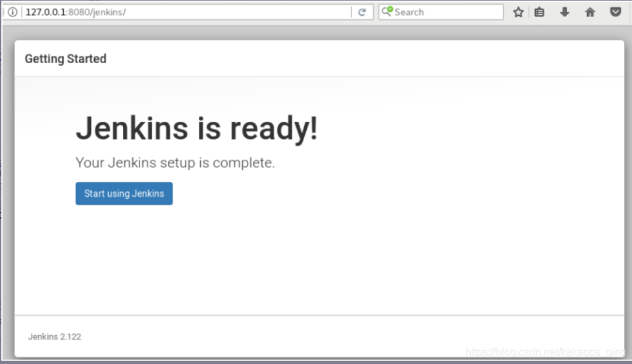This screenshot has height=364, width=632.
Task: Click the Getting Started header title
Action: coord(65,59)
